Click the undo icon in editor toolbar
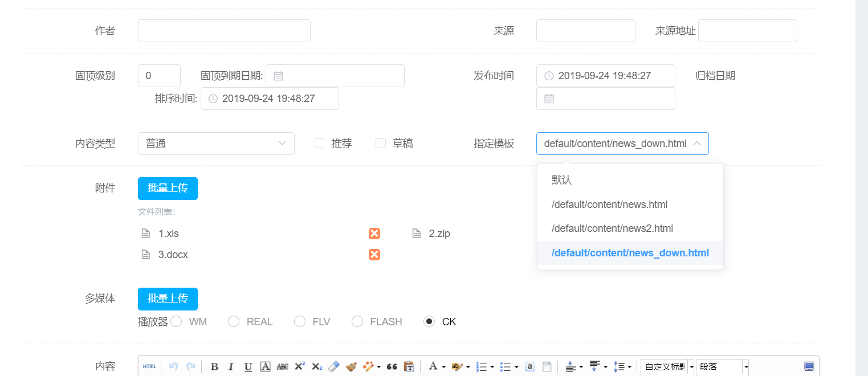Image resolution: width=868 pixels, height=376 pixels. pyautogui.click(x=174, y=366)
